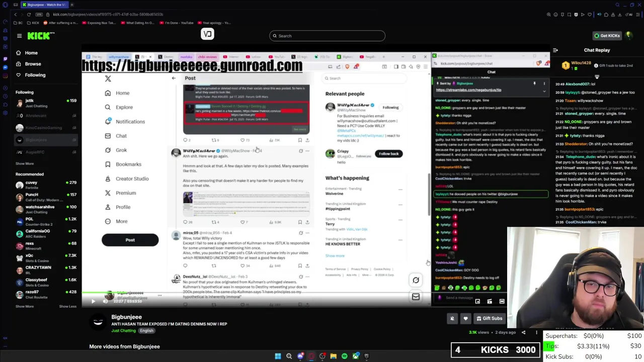
Task: Open the user profile avatar menu
Action: (629, 36)
